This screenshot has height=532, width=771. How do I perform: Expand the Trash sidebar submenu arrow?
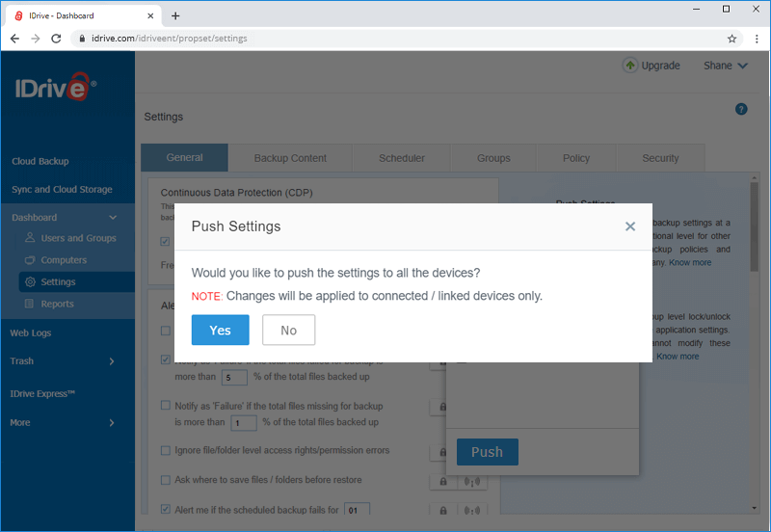pyautogui.click(x=112, y=361)
